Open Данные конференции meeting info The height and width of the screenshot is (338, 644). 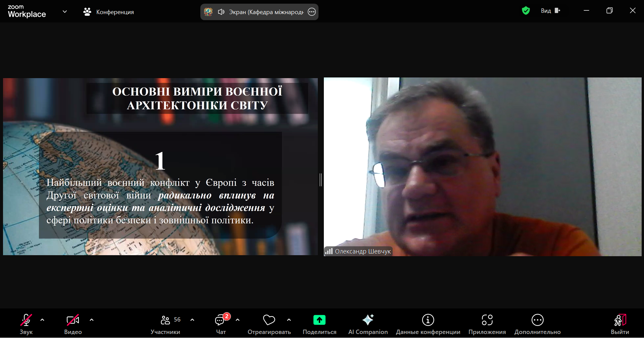(428, 324)
